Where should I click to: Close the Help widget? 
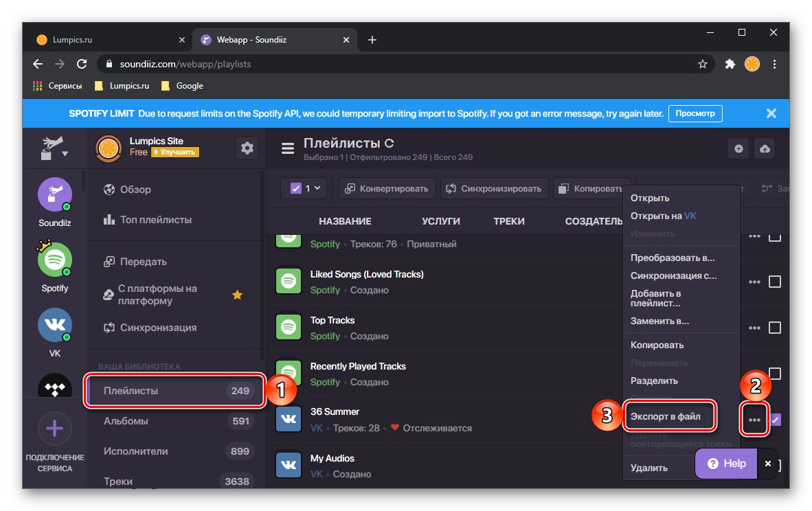[x=768, y=464]
